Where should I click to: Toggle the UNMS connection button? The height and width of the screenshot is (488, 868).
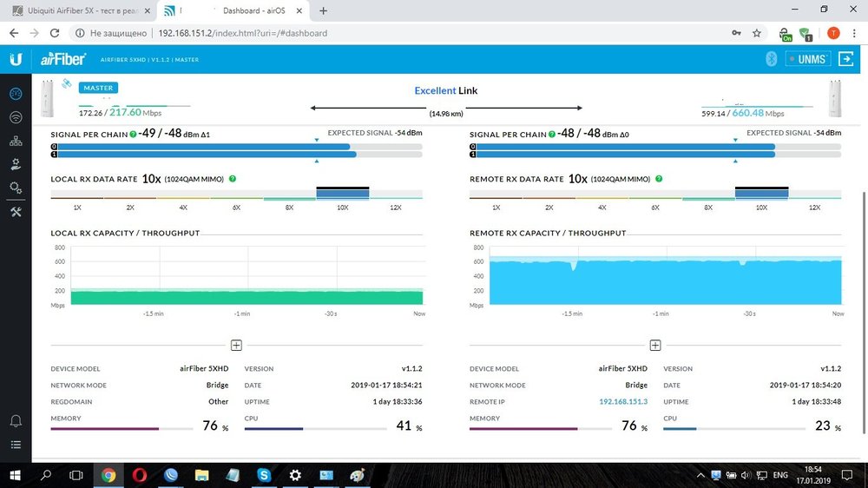coord(807,59)
